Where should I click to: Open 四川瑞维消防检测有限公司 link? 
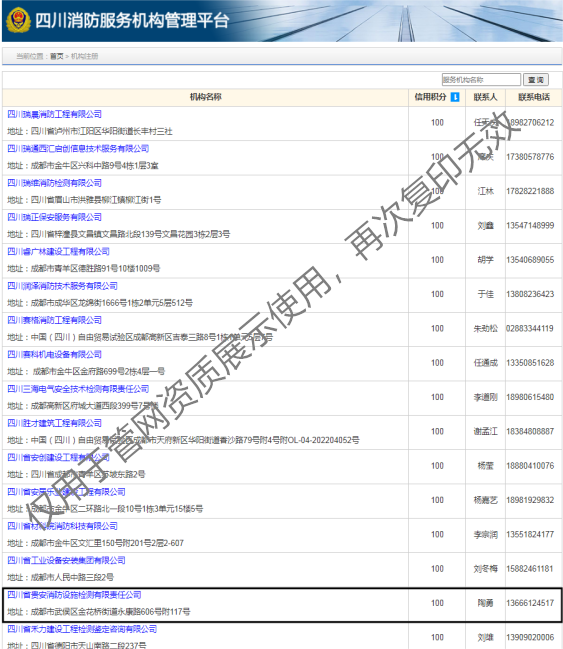click(55, 183)
